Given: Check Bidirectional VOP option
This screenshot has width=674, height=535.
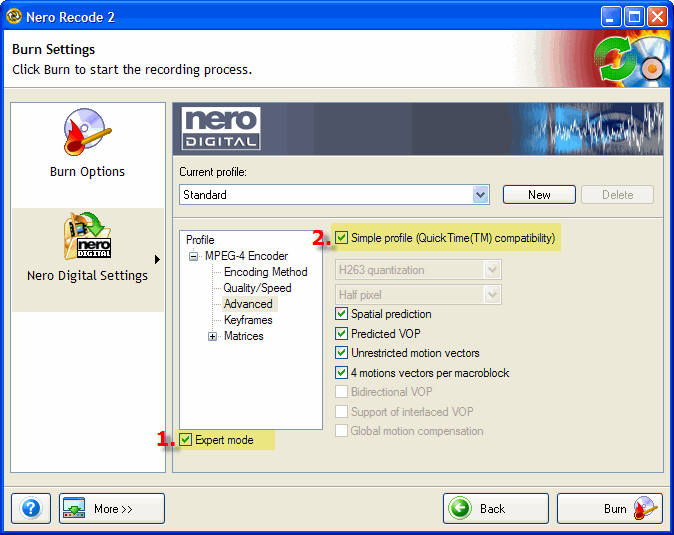Looking at the screenshot, I should pos(341,392).
